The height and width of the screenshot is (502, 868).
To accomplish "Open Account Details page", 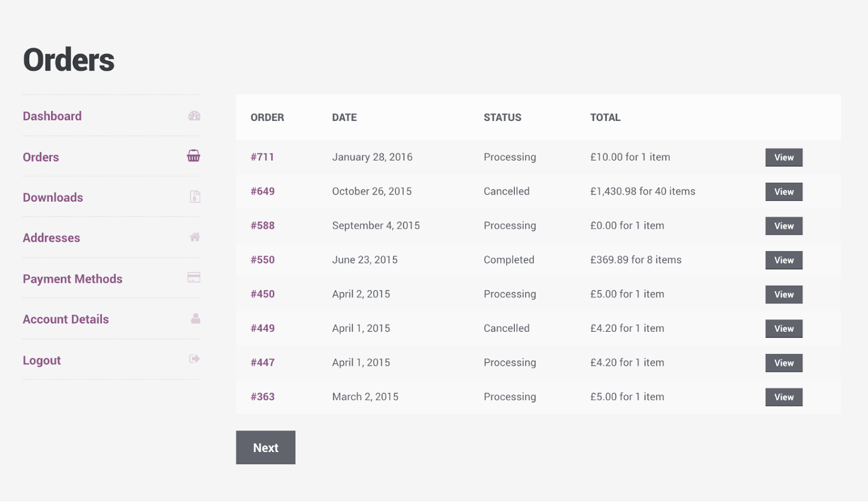I will [x=66, y=319].
